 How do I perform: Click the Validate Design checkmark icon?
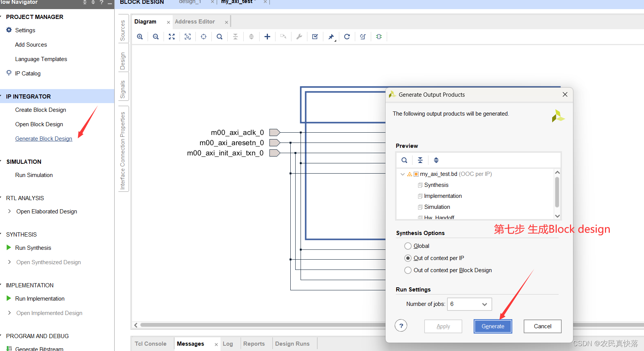click(315, 37)
